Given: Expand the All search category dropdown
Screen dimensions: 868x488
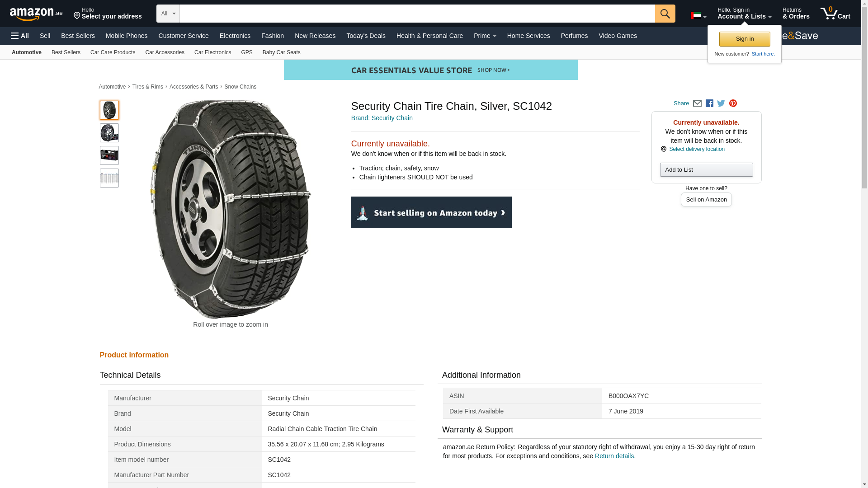Looking at the screenshot, I should pyautogui.click(x=168, y=14).
